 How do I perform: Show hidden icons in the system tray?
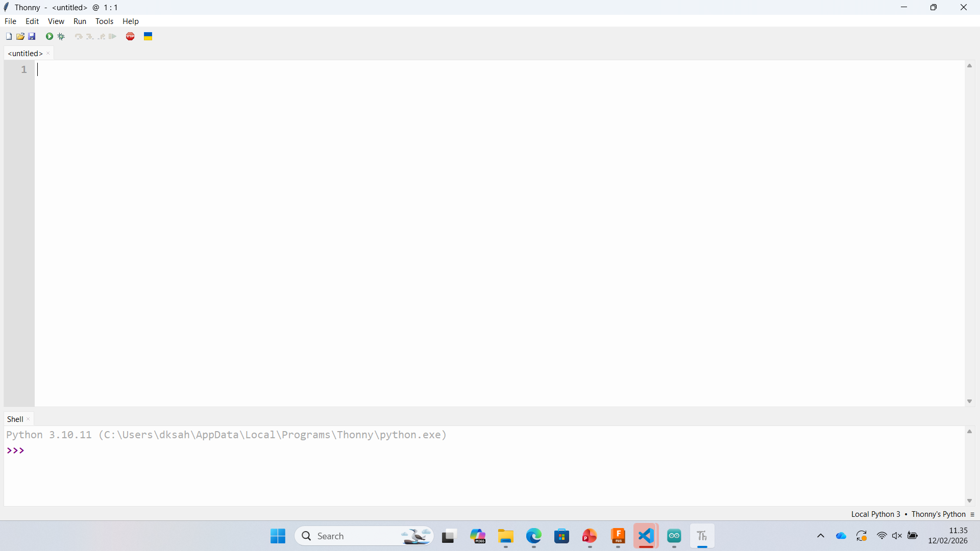[x=821, y=536]
